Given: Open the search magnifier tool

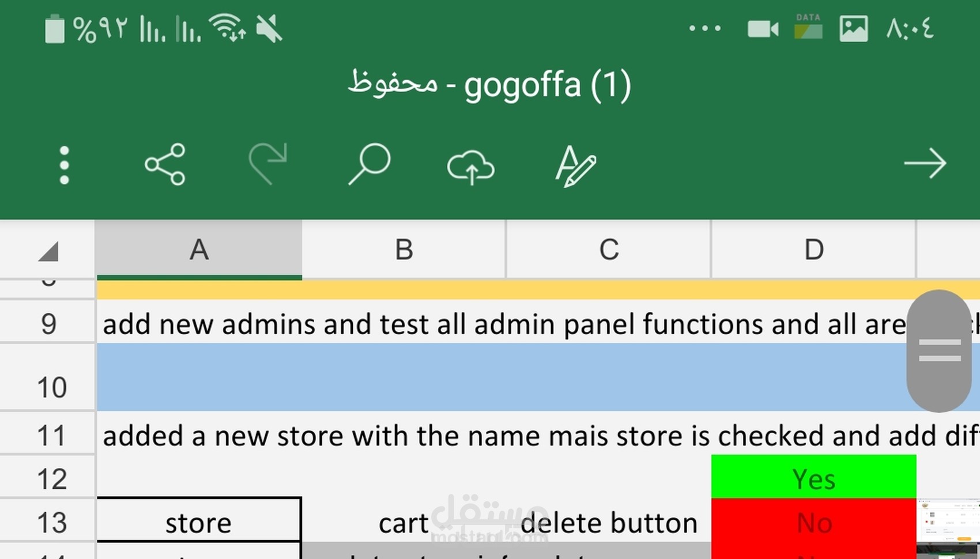Looking at the screenshot, I should click(370, 164).
